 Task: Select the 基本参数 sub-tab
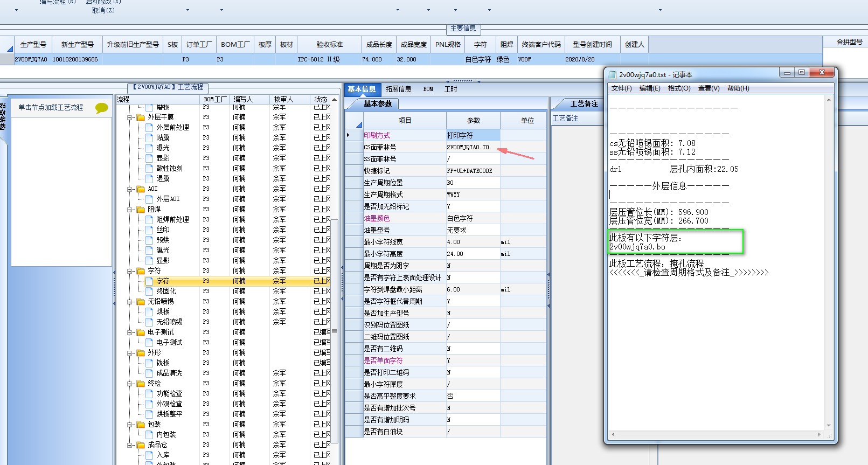pos(378,103)
